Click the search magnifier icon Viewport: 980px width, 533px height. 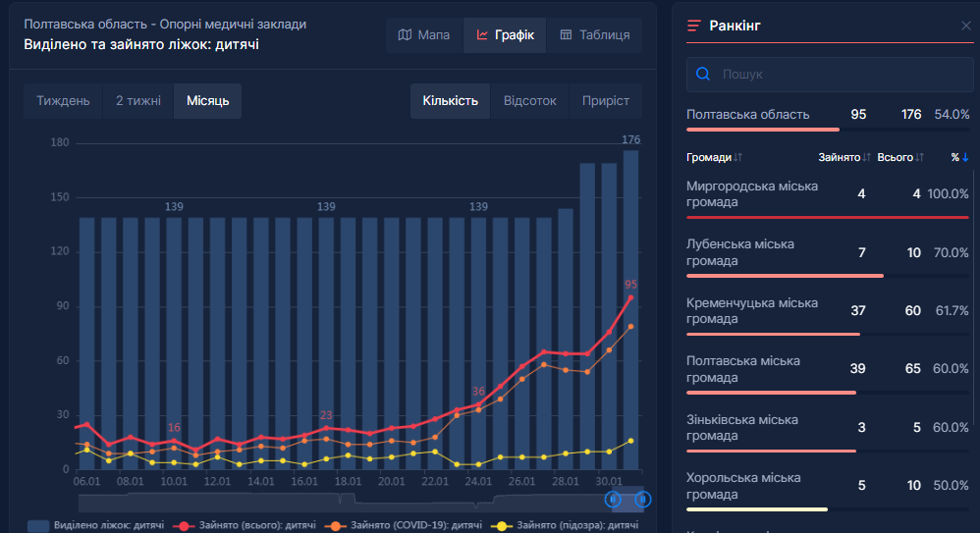click(703, 74)
